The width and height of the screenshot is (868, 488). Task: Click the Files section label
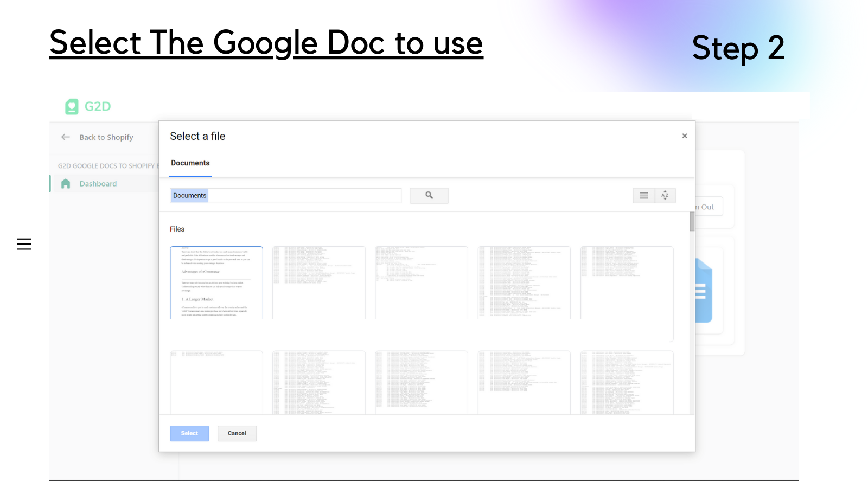click(177, 229)
